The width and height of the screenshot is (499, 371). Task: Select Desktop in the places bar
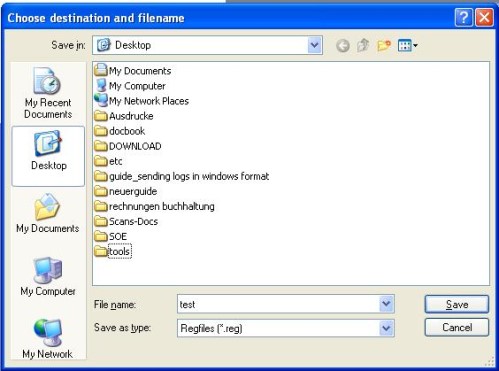(x=48, y=156)
